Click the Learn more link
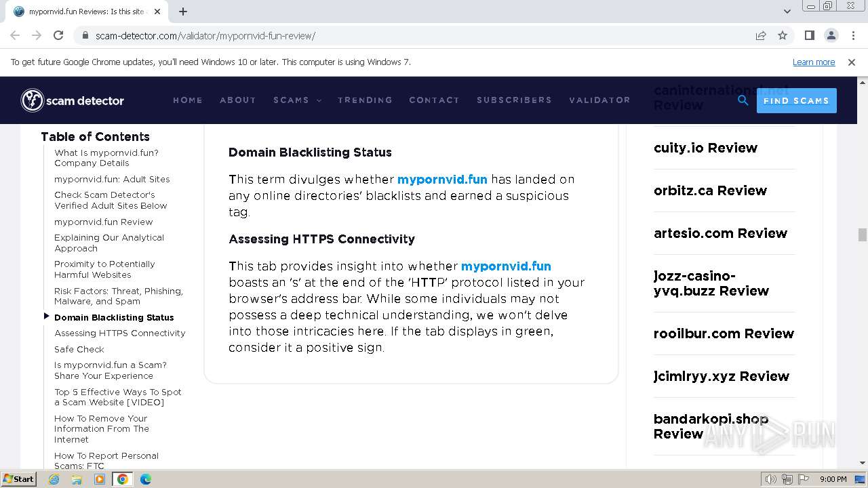The image size is (868, 488). tap(814, 62)
